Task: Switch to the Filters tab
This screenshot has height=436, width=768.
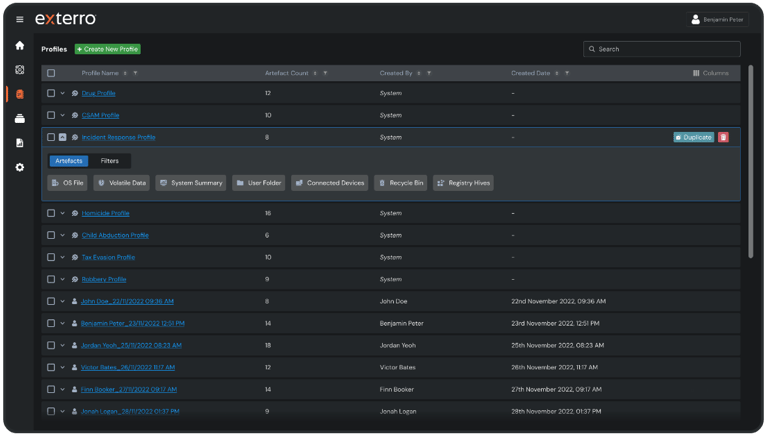Action: (110, 160)
